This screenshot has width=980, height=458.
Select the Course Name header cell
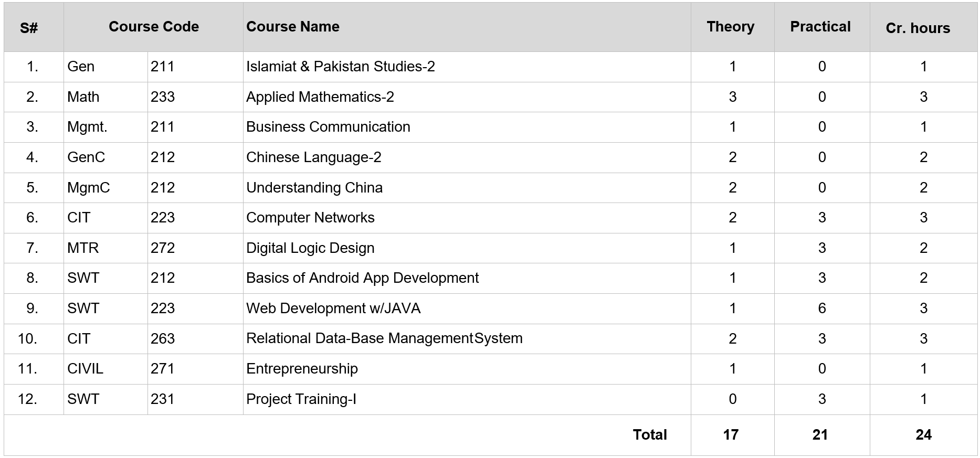(x=467, y=27)
